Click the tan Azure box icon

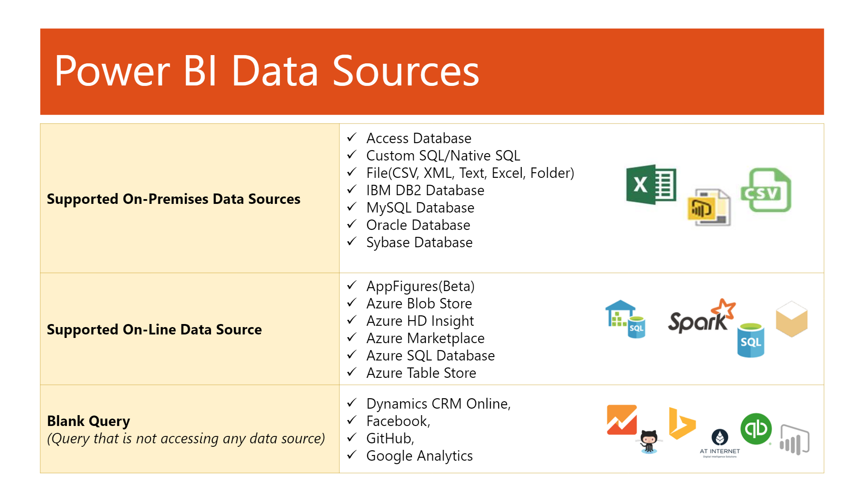[792, 319]
